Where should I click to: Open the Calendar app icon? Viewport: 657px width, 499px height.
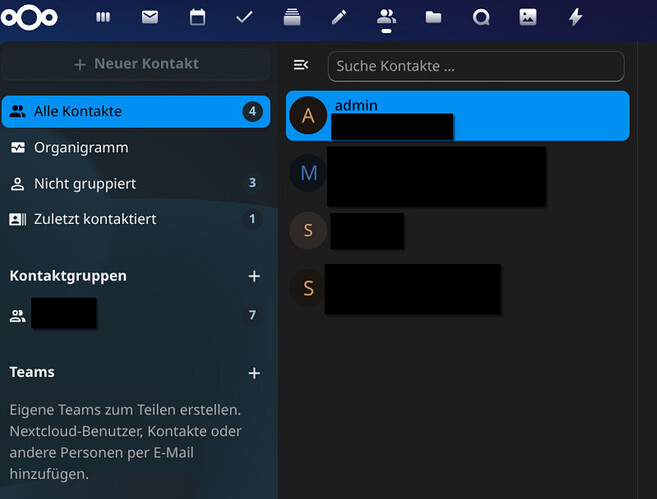point(197,17)
